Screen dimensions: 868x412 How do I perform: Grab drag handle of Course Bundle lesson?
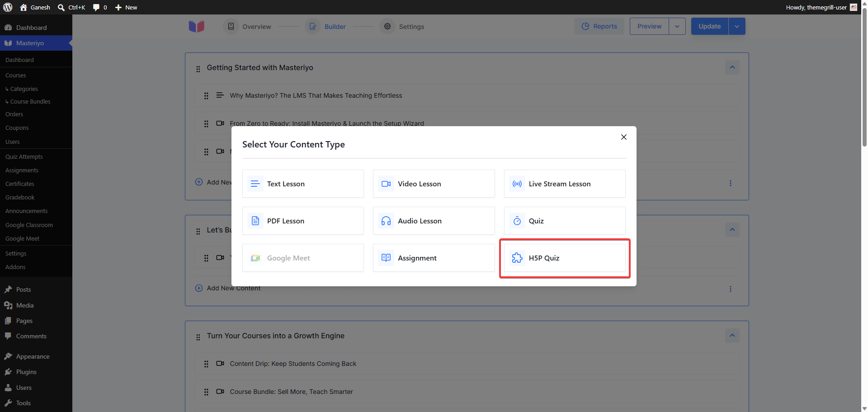click(x=206, y=392)
